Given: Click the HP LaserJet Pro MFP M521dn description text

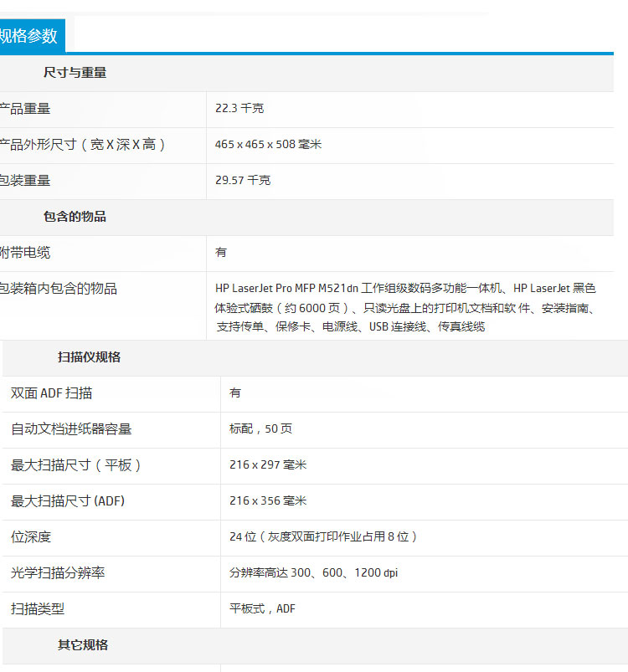Looking at the screenshot, I should point(405,307).
